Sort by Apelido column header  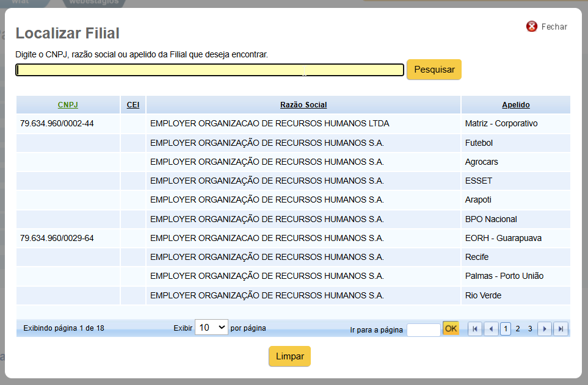pos(515,105)
